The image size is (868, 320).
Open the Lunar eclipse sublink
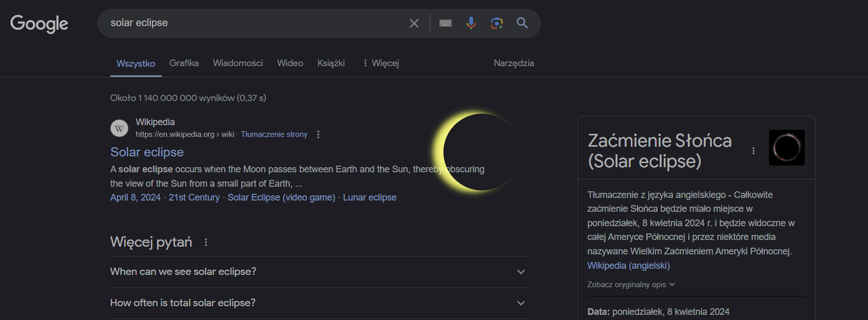point(370,197)
